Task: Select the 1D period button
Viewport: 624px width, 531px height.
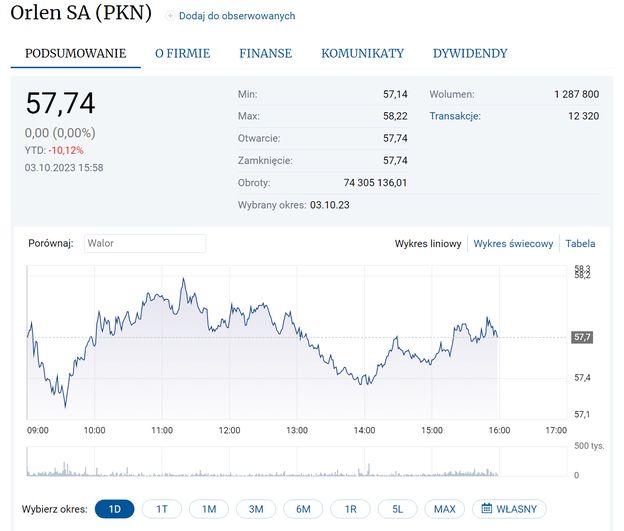Action: pos(114,509)
